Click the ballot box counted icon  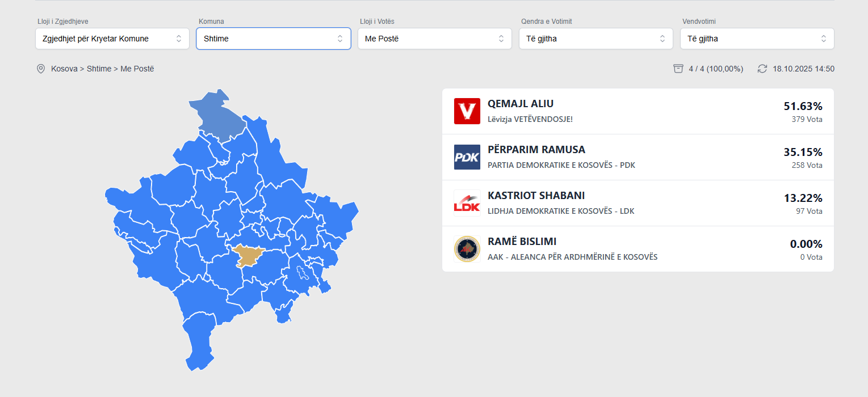pos(678,69)
